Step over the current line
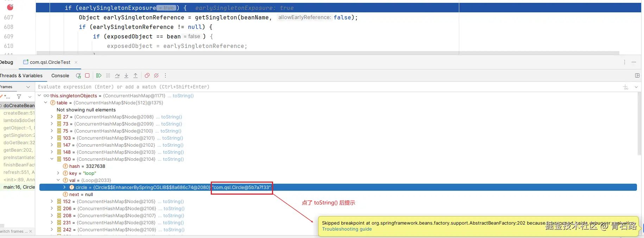The height and width of the screenshot is (238, 644). click(x=117, y=75)
